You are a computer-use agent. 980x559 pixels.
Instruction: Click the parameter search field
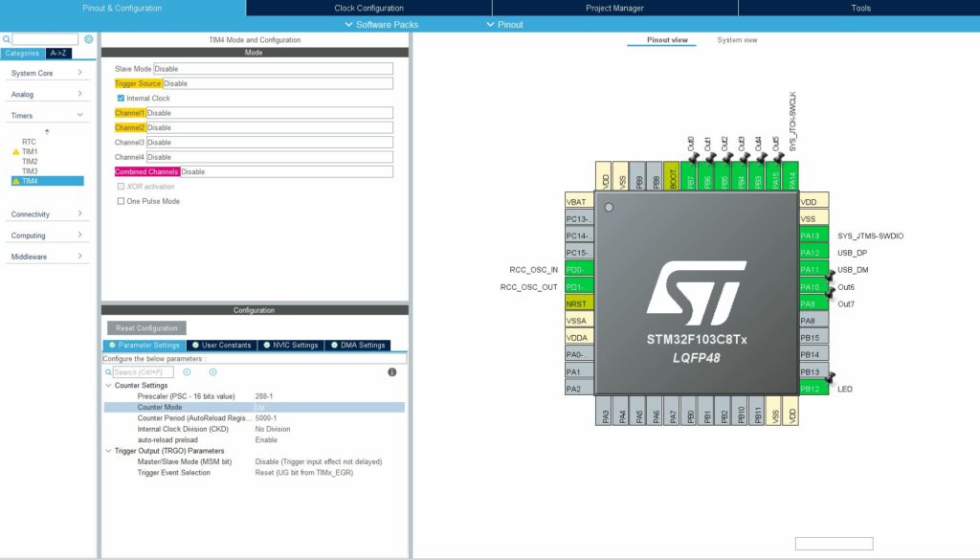[x=144, y=371]
